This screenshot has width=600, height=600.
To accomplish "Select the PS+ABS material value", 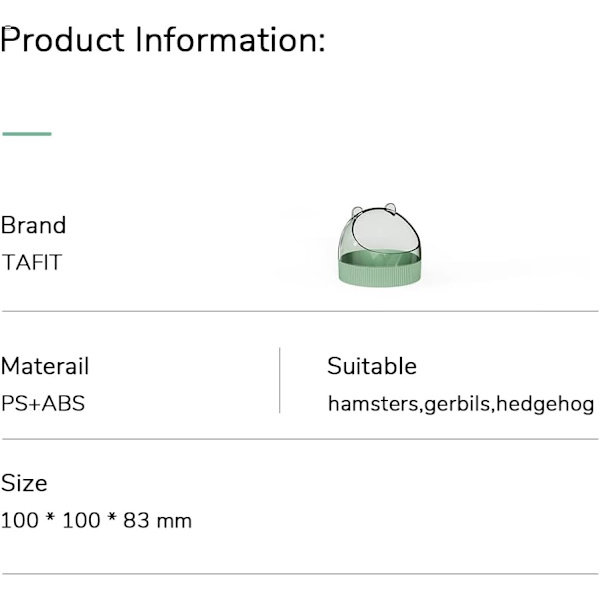I will (43, 403).
